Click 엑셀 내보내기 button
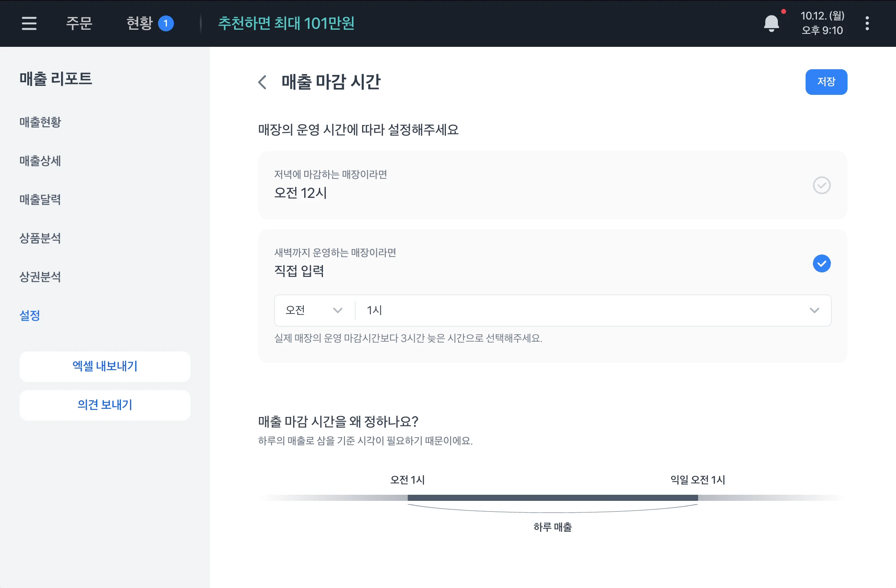The height and width of the screenshot is (588, 896). click(105, 366)
